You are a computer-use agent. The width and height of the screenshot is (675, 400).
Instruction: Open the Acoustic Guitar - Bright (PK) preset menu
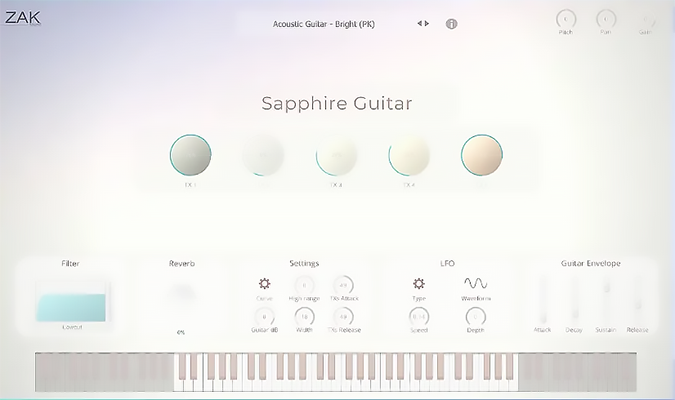324,24
